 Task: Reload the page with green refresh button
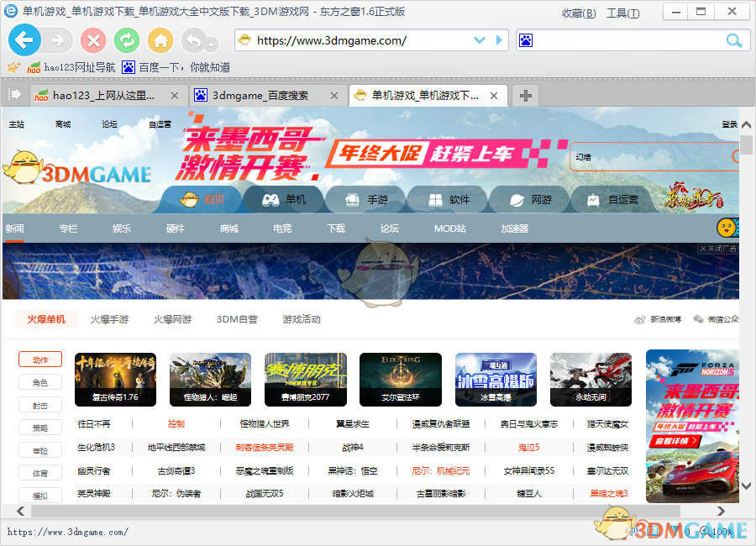pos(127,40)
